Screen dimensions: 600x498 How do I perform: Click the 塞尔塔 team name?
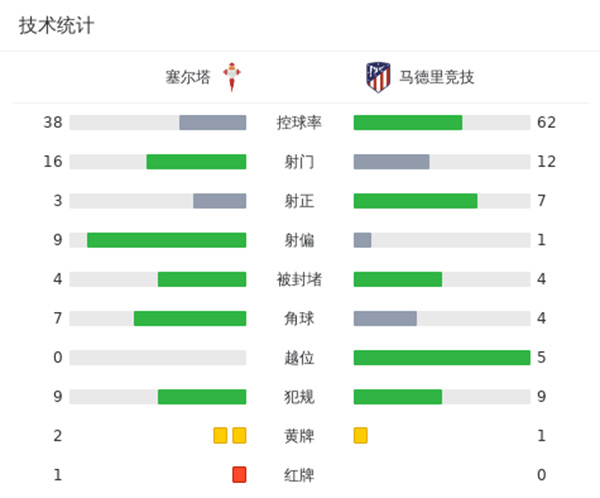[188, 77]
